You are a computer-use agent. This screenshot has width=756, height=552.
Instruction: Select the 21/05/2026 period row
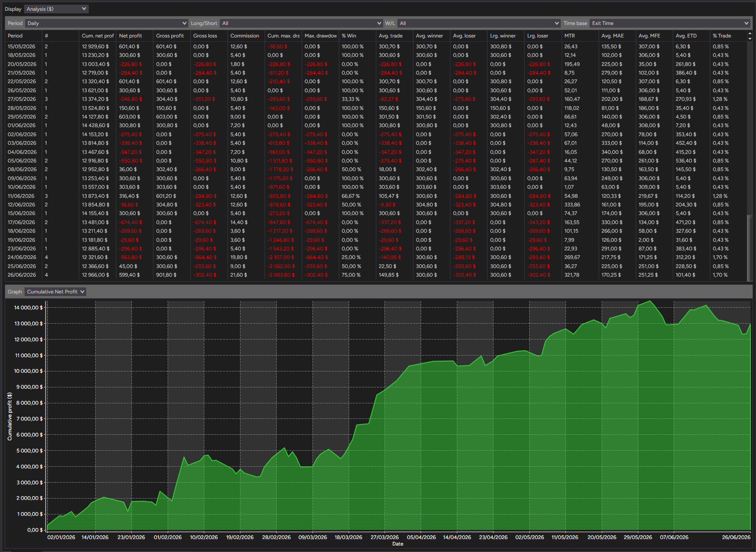[376, 73]
